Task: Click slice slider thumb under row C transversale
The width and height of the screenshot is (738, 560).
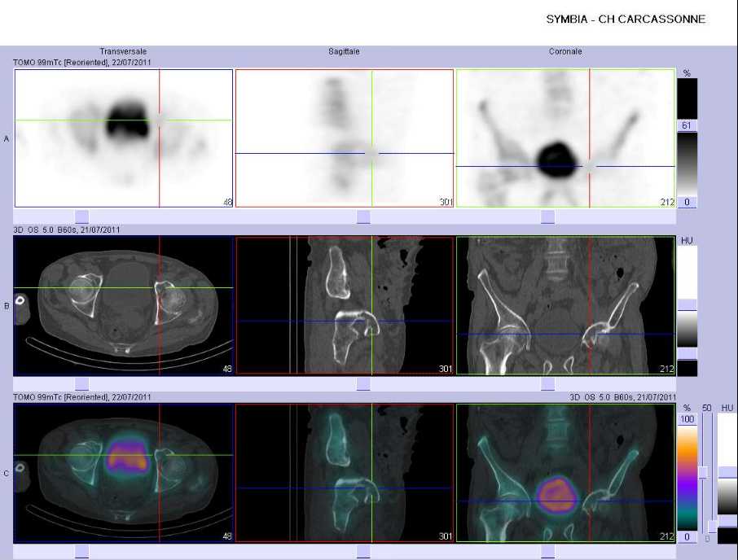Action: click(82, 552)
